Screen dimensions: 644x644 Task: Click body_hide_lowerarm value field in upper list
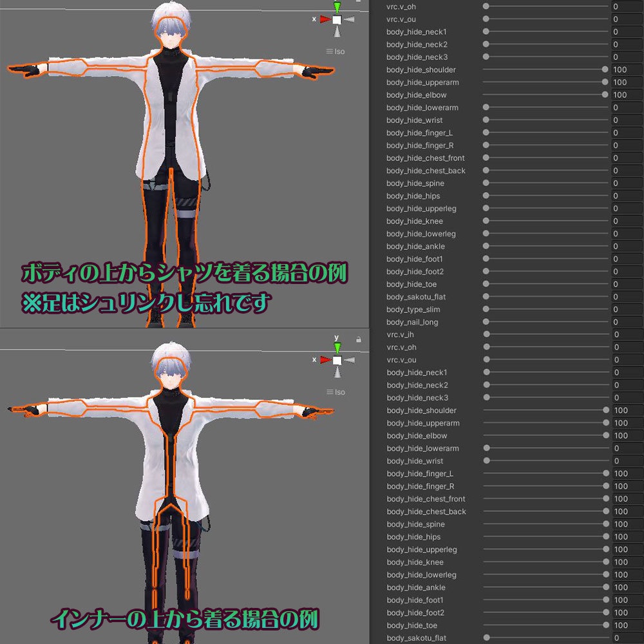[627, 107]
